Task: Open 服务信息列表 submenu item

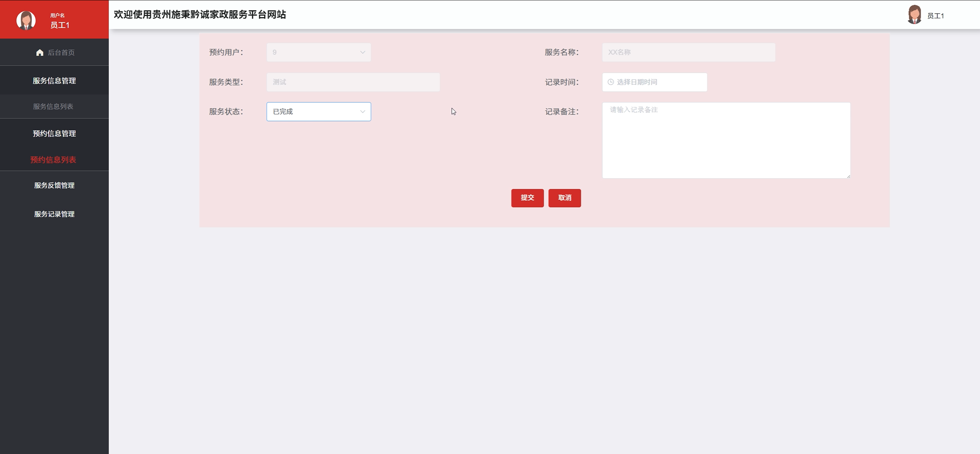Action: click(53, 106)
